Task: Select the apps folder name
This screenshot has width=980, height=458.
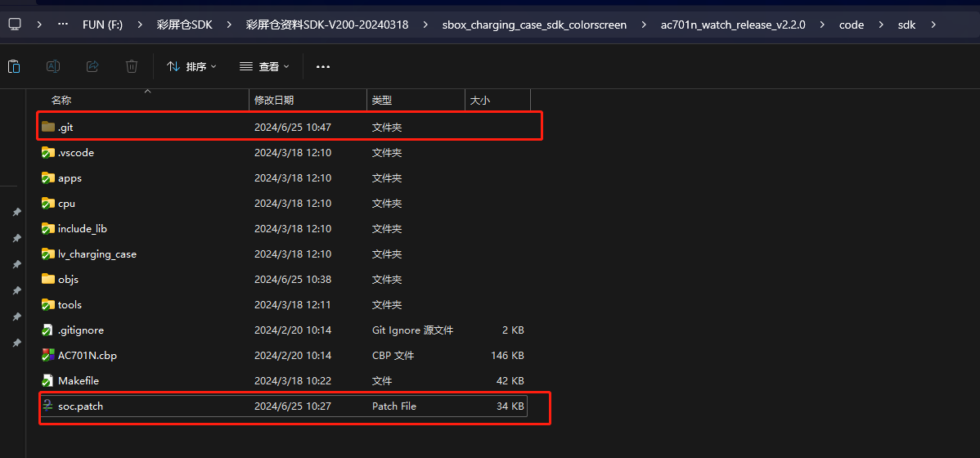Action: tap(70, 178)
